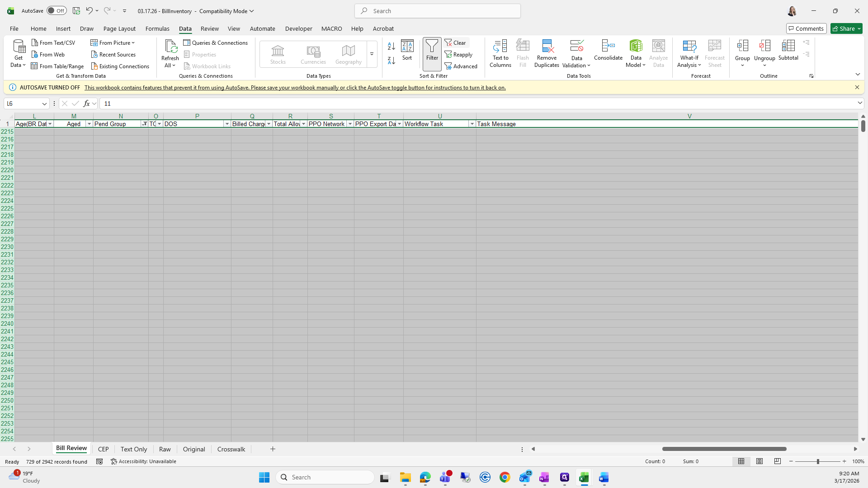Toggle the AutoSave switch
The image size is (868, 488).
pyautogui.click(x=57, y=11)
